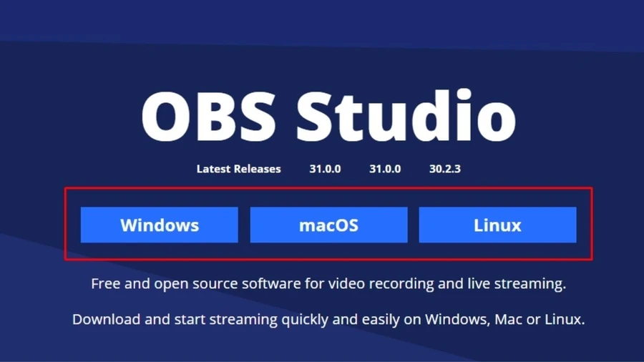
Task: Click the 30.2.3 release version
Action: pos(445,169)
